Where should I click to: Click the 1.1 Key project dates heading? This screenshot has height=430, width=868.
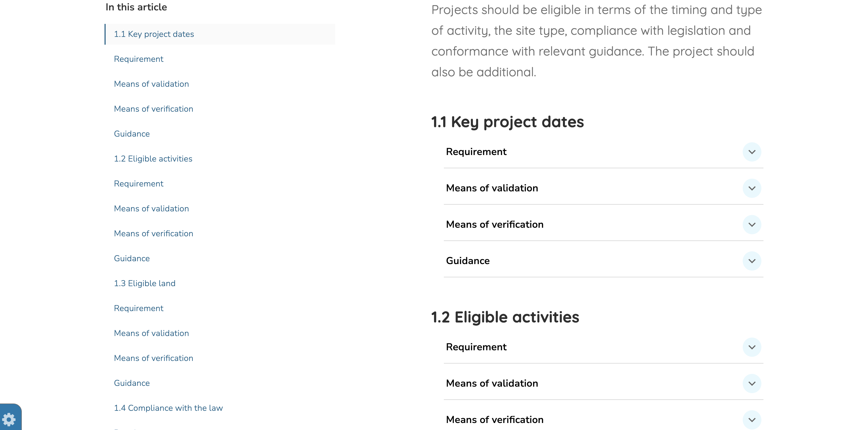[507, 122]
